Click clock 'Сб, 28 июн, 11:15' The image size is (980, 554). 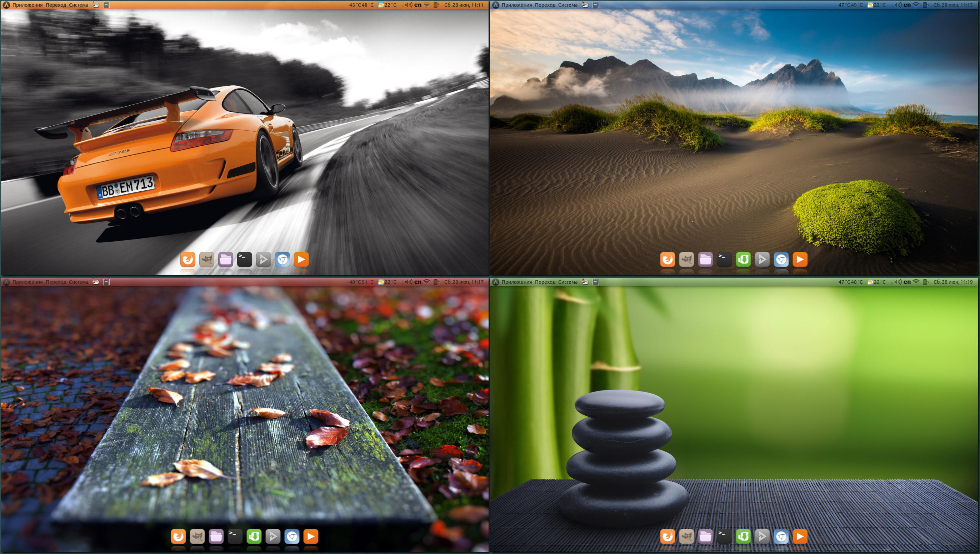[953, 5]
